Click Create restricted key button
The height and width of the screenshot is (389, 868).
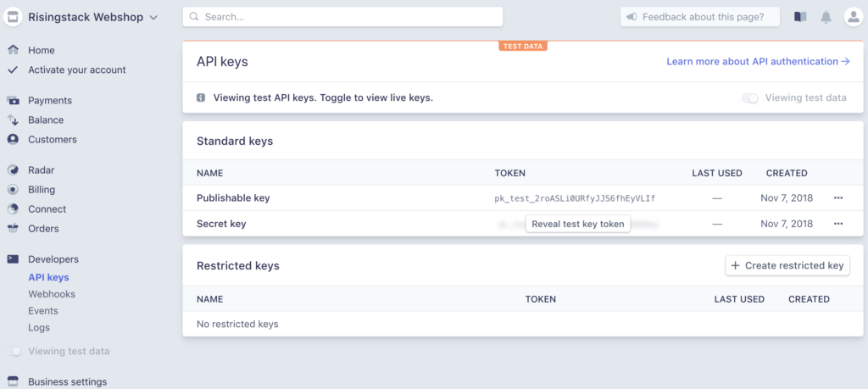787,265
